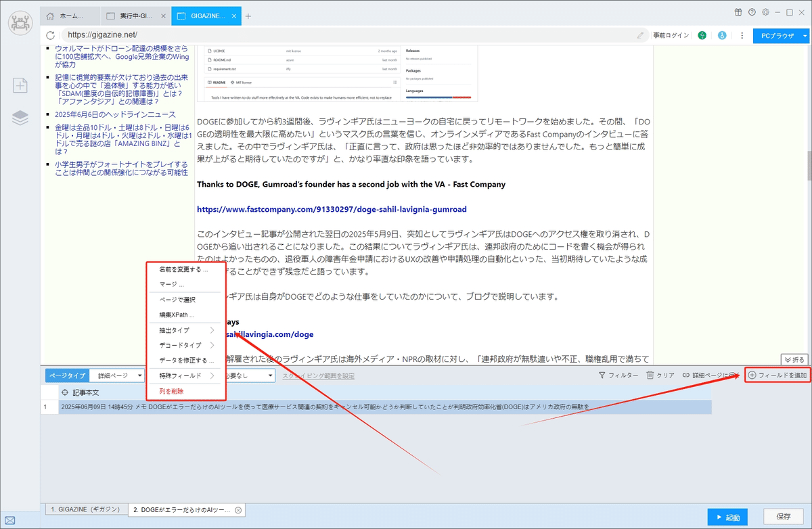Click the GitHub repository screenshot image
The width and height of the screenshot is (812, 529).
click(x=337, y=73)
